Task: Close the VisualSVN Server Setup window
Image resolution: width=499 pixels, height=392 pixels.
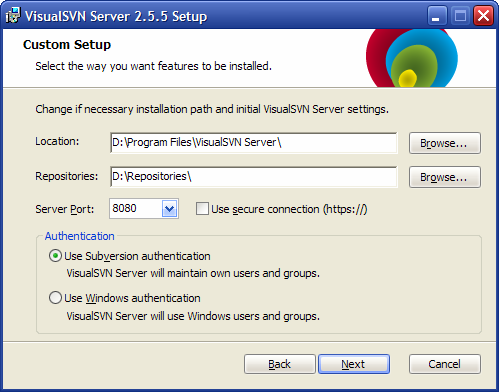Action: pos(483,15)
